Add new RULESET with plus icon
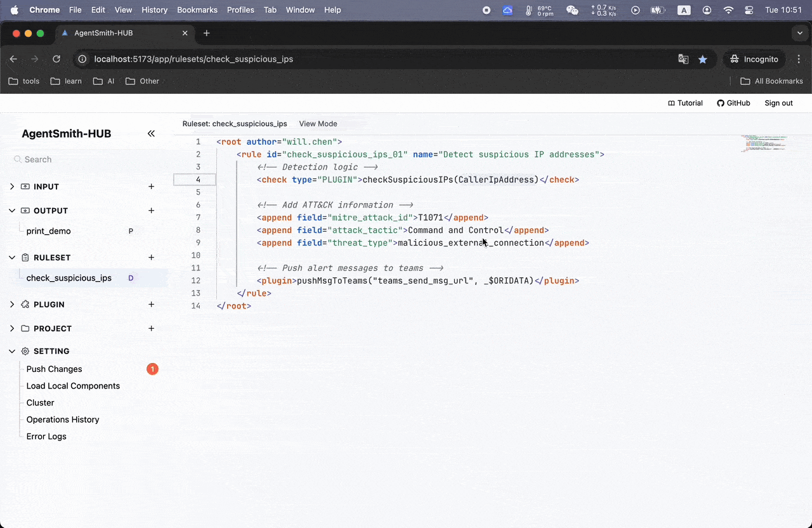The image size is (812, 528). click(151, 258)
